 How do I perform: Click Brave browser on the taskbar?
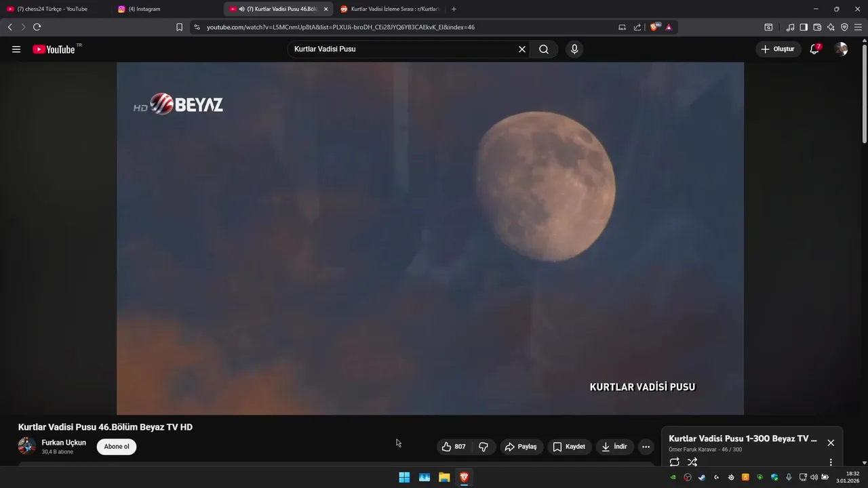[x=464, y=477]
